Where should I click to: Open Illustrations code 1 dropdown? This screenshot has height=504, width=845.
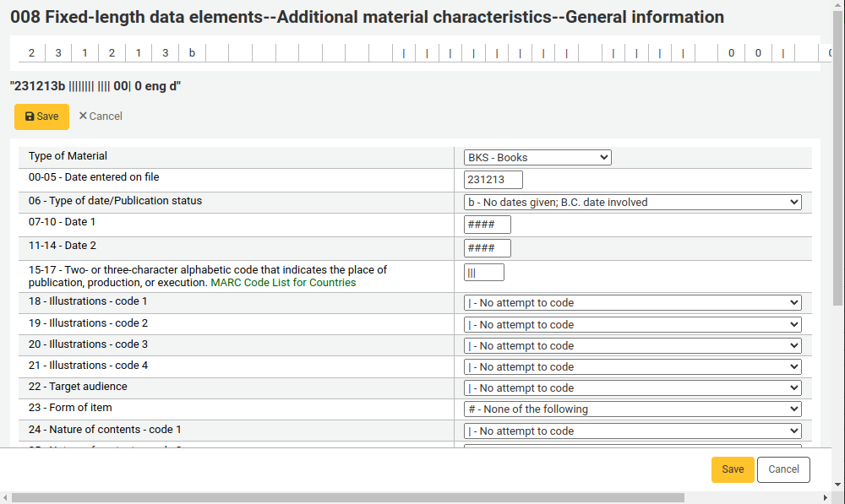tap(633, 302)
